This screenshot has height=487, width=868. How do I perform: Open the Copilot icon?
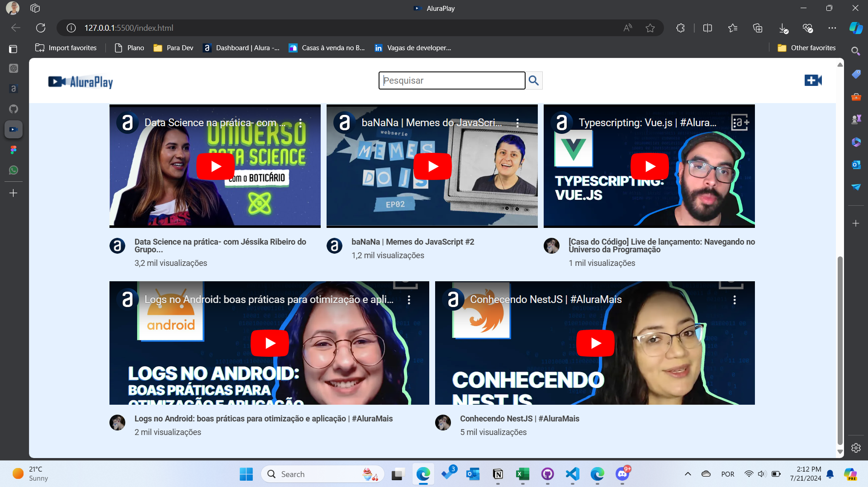coord(856,28)
